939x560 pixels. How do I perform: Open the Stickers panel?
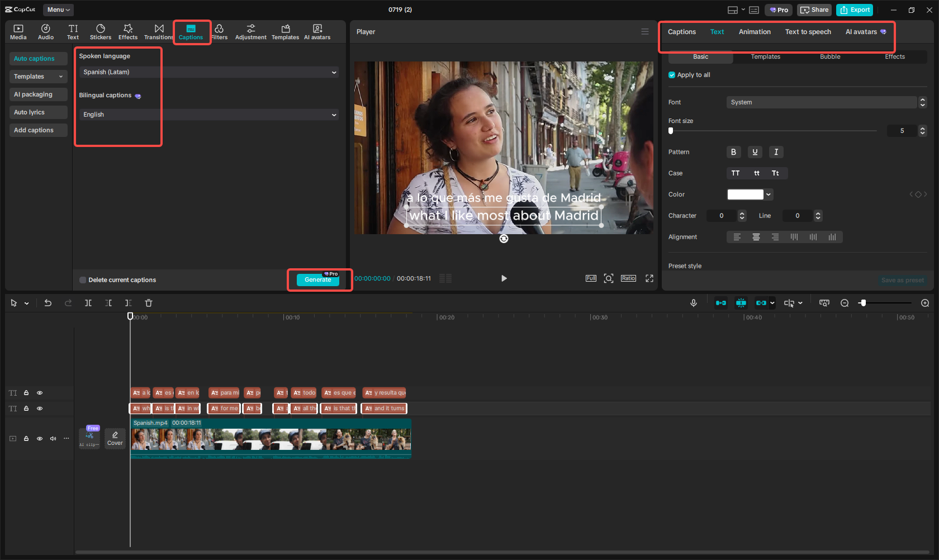point(101,32)
